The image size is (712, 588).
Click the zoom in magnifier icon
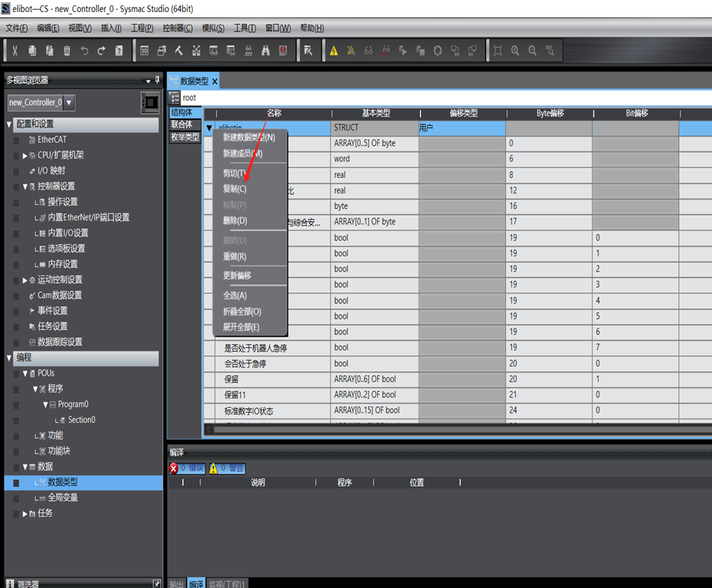coord(515,51)
